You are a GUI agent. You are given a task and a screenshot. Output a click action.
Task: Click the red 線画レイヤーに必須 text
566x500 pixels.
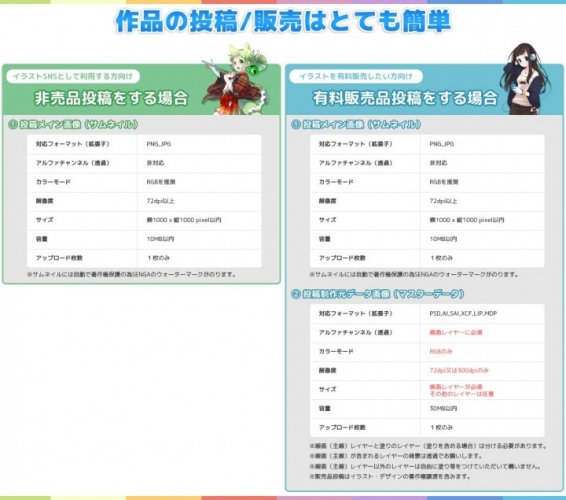(456, 332)
